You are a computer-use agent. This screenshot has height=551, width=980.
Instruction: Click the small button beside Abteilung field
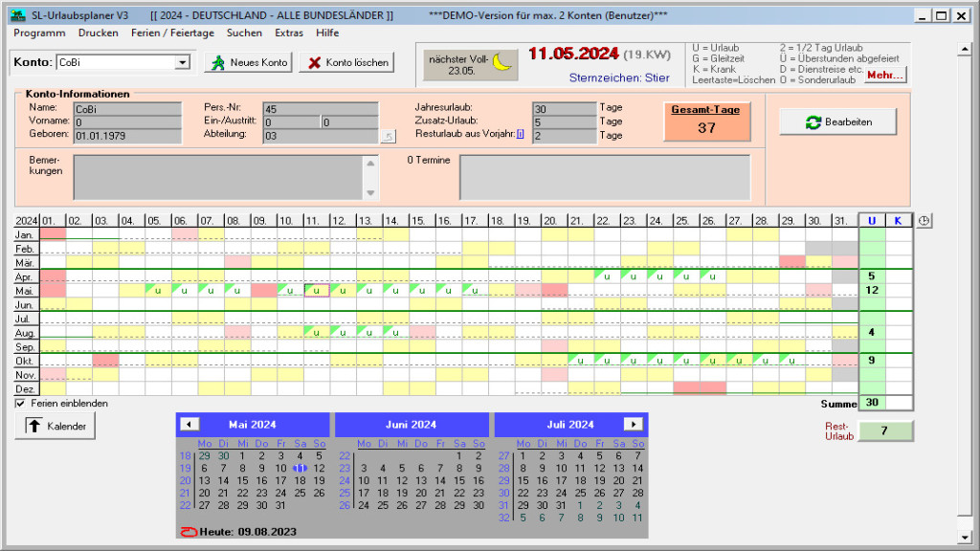tap(388, 137)
